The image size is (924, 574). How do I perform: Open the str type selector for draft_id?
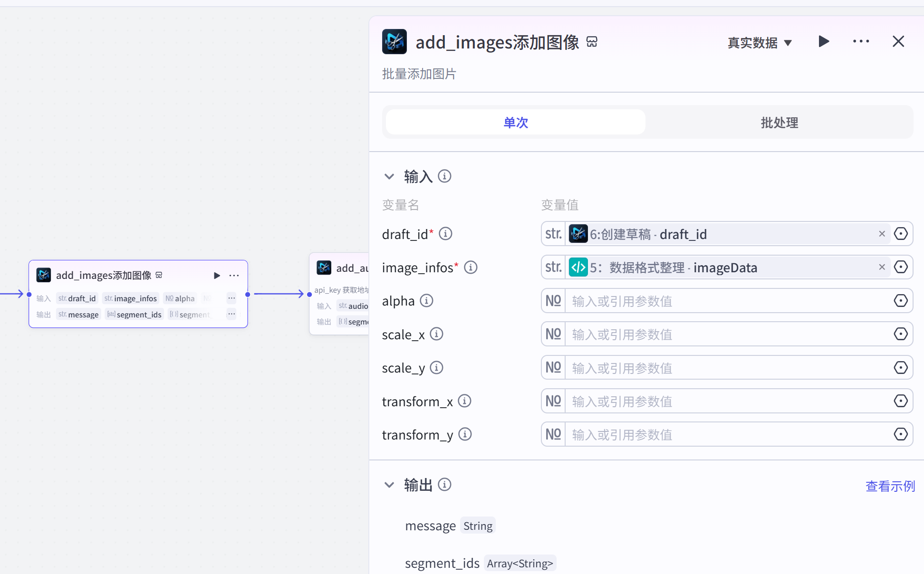553,234
